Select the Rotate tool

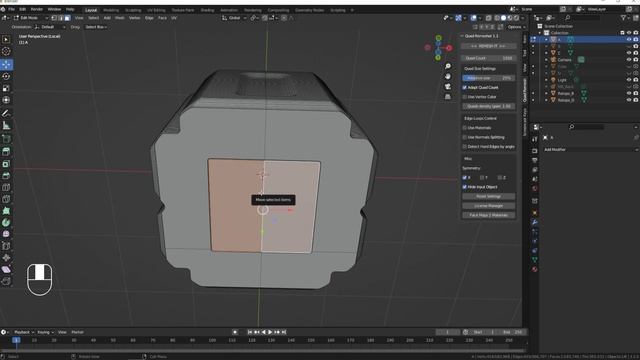(x=6, y=76)
